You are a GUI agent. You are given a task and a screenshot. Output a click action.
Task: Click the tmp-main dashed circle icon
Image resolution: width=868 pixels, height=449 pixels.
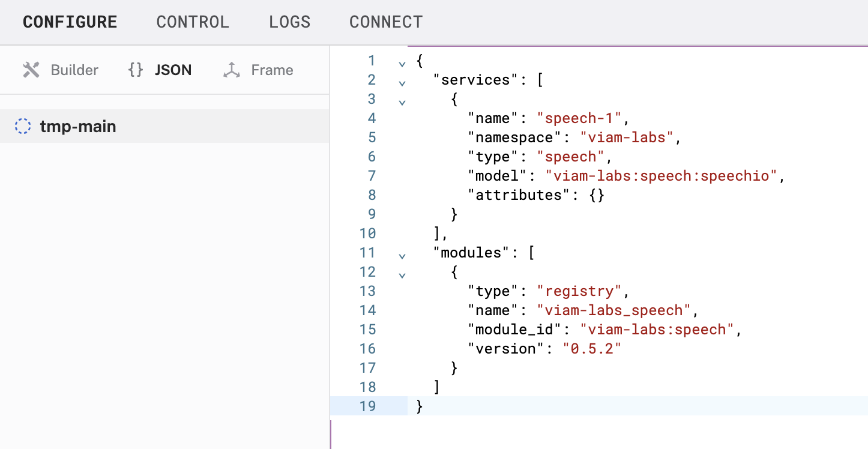click(23, 127)
